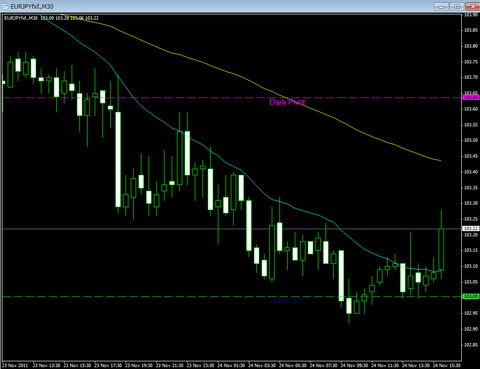The width and height of the screenshot is (480, 369).
Task: Click the 103.25 price axis label
Action: tap(471, 219)
